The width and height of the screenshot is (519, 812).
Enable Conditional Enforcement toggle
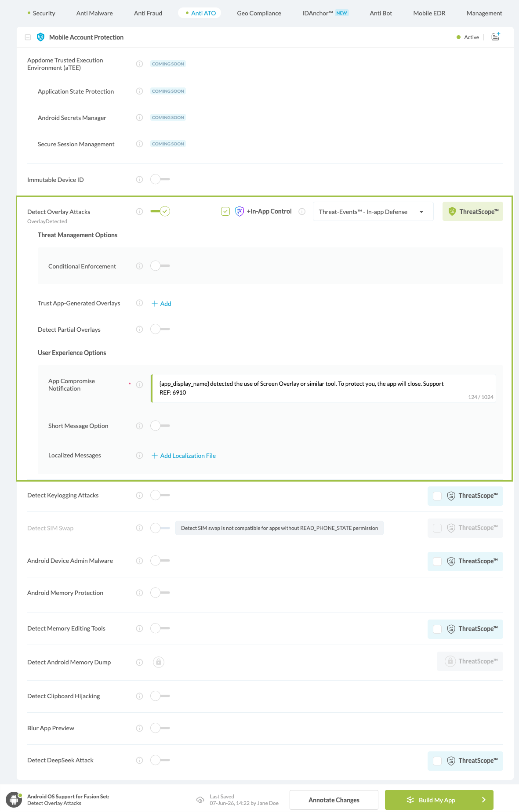pos(160,266)
